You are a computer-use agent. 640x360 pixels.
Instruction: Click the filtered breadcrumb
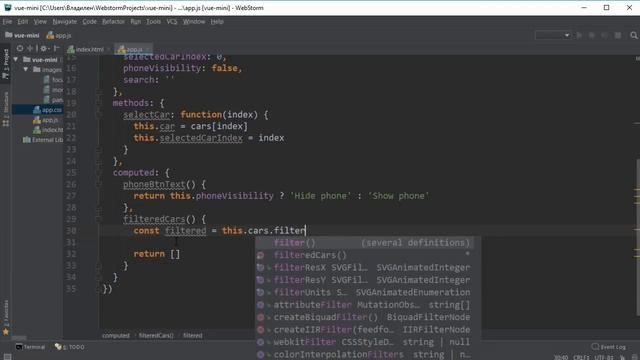pyautogui.click(x=192, y=336)
